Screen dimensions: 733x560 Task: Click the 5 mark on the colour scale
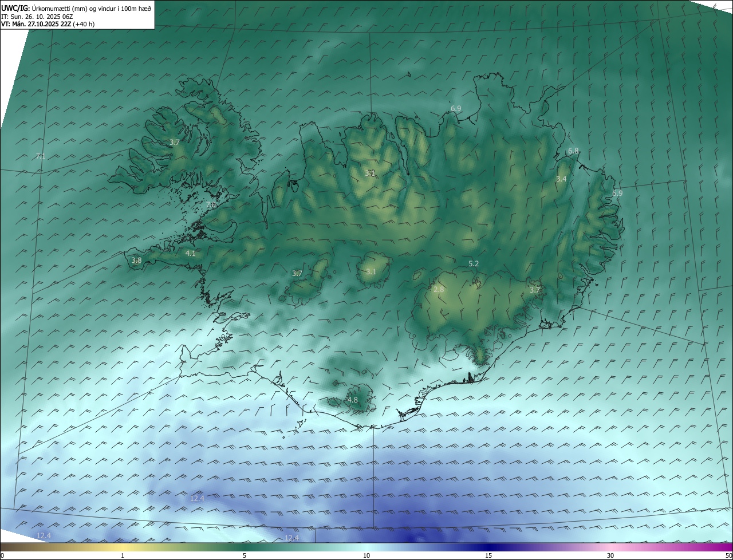click(245, 555)
